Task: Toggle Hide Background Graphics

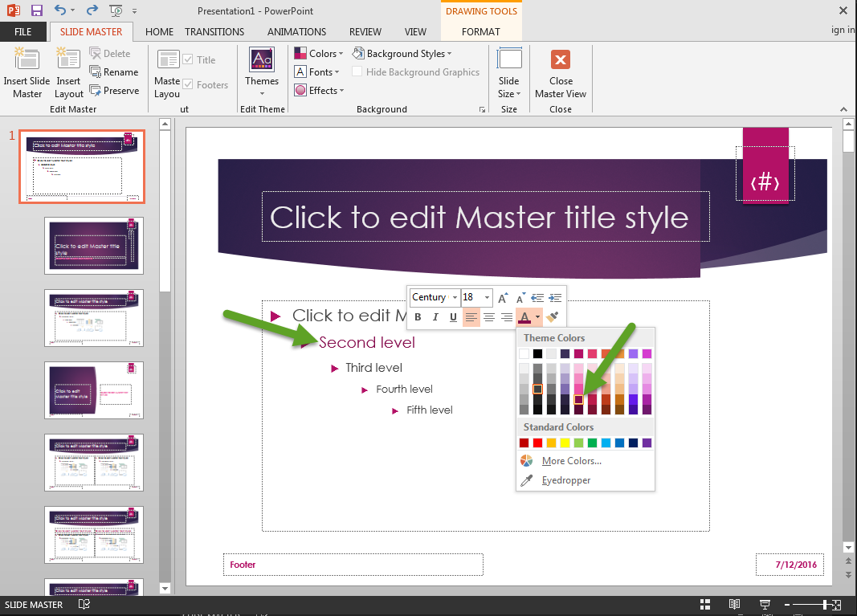Action: pyautogui.click(x=357, y=71)
